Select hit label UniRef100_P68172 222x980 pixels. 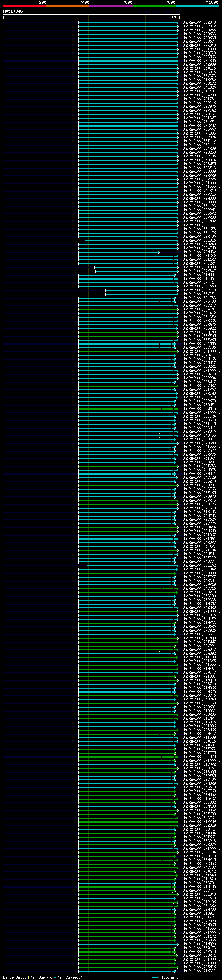[x=199, y=84]
